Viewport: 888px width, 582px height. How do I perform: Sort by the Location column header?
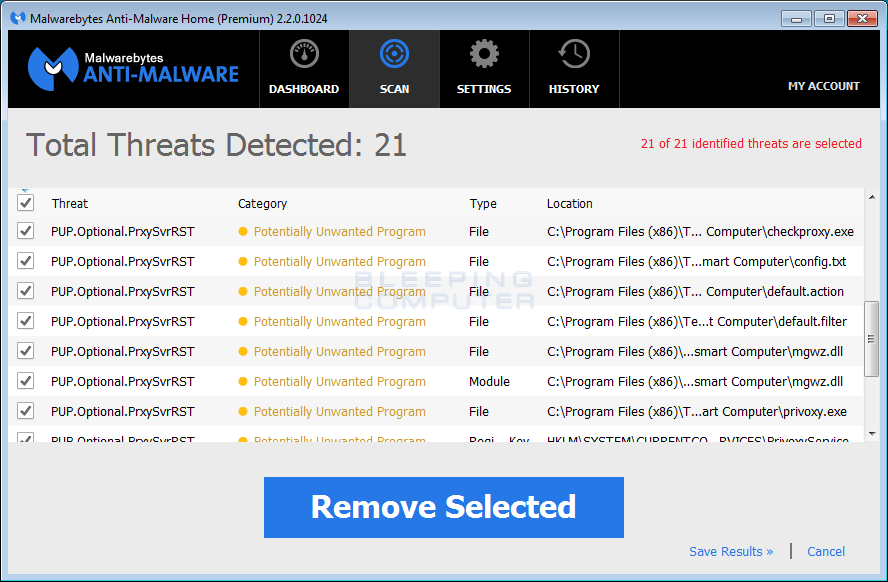click(x=570, y=204)
